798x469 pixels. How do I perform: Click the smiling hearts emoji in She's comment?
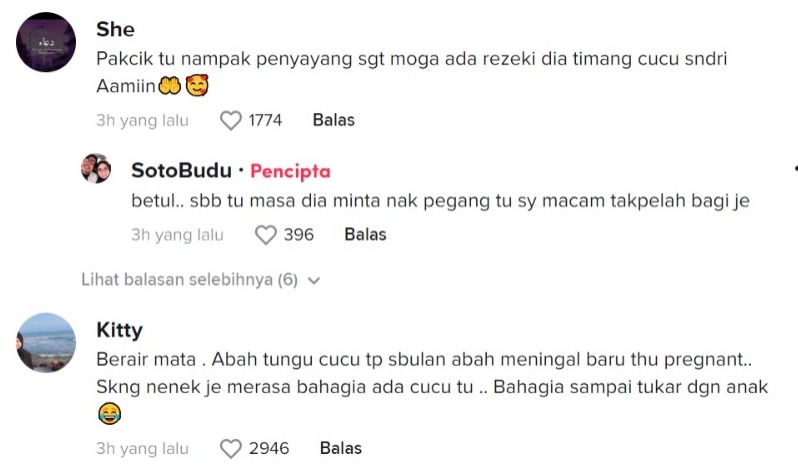tap(198, 86)
